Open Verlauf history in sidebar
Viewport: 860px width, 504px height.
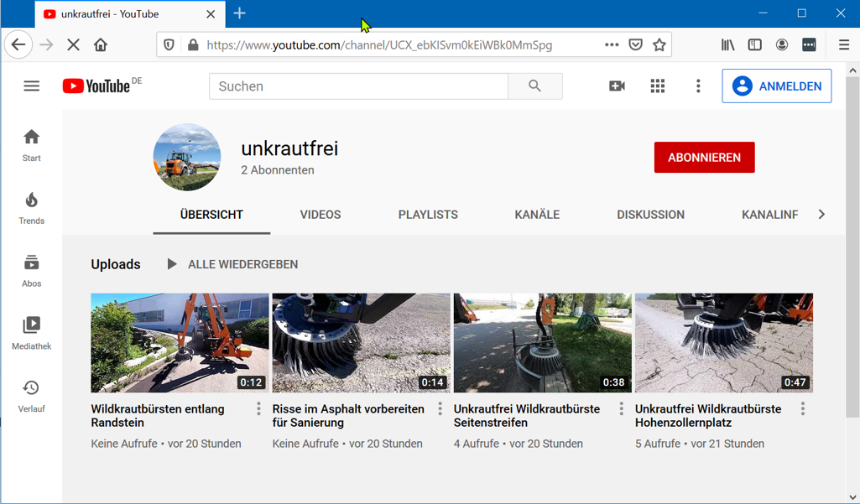pyautogui.click(x=31, y=396)
